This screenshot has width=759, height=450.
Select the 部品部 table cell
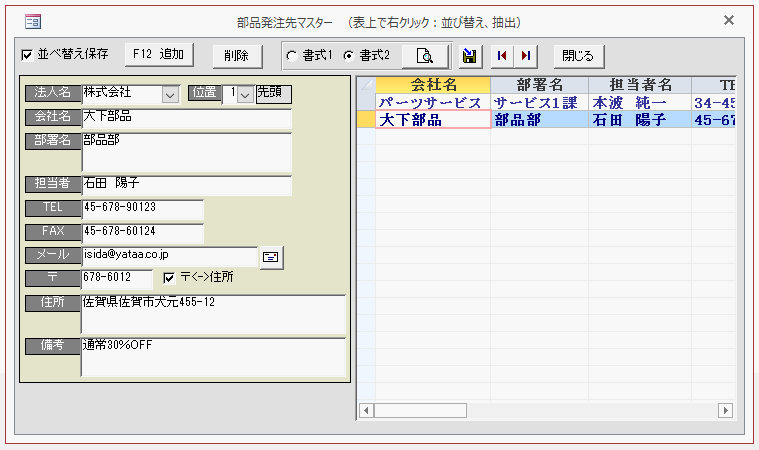tap(540, 120)
